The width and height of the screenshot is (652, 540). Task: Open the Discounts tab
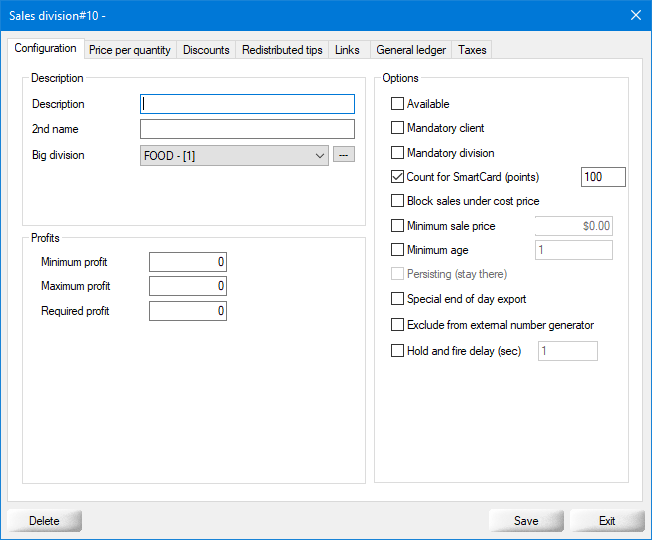pyautogui.click(x=206, y=50)
